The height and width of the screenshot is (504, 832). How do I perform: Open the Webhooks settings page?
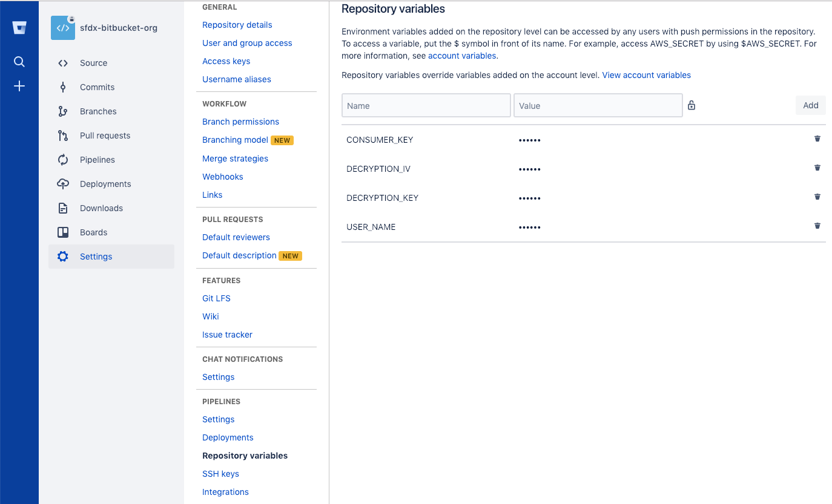222,177
